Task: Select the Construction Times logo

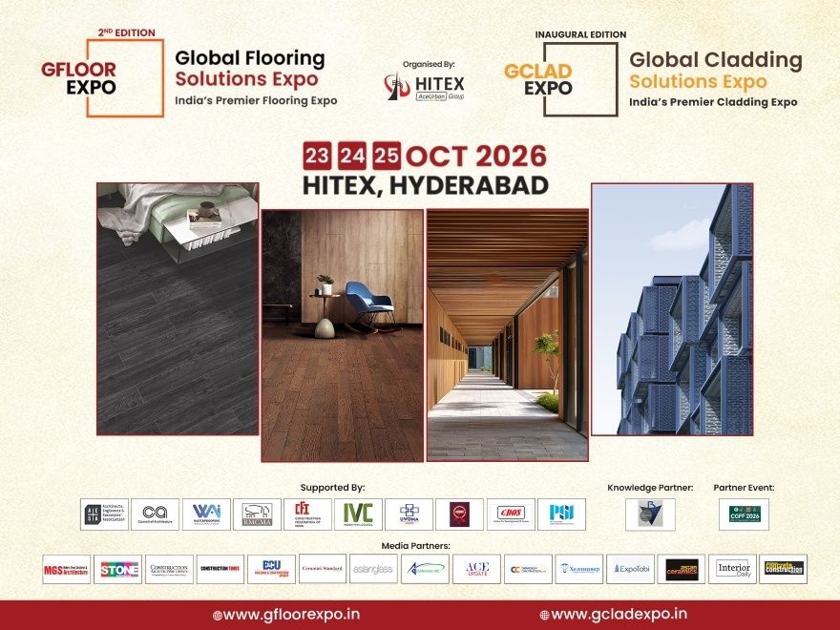Action: coord(220,569)
